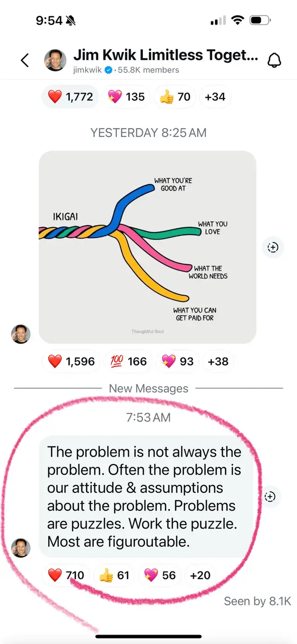Expand the +34 additional reactions
Viewport: 297px width, 644px height.
pos(215,97)
